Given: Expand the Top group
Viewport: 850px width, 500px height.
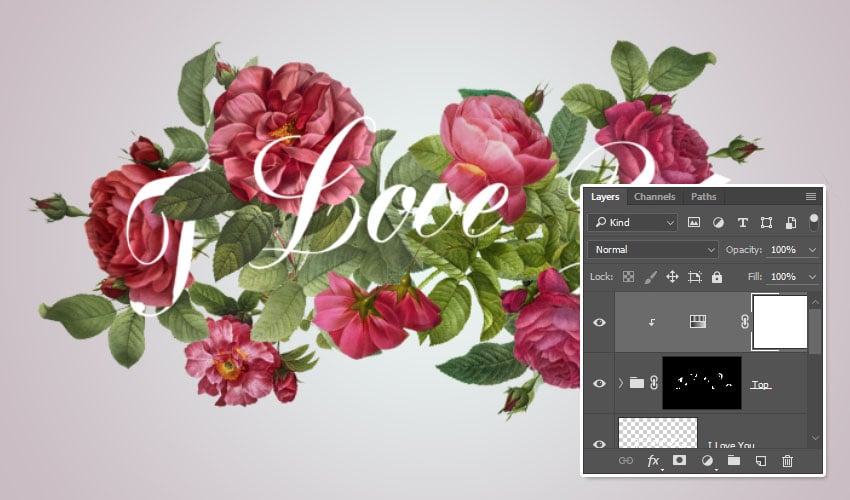Looking at the screenshot, I should click(x=621, y=383).
